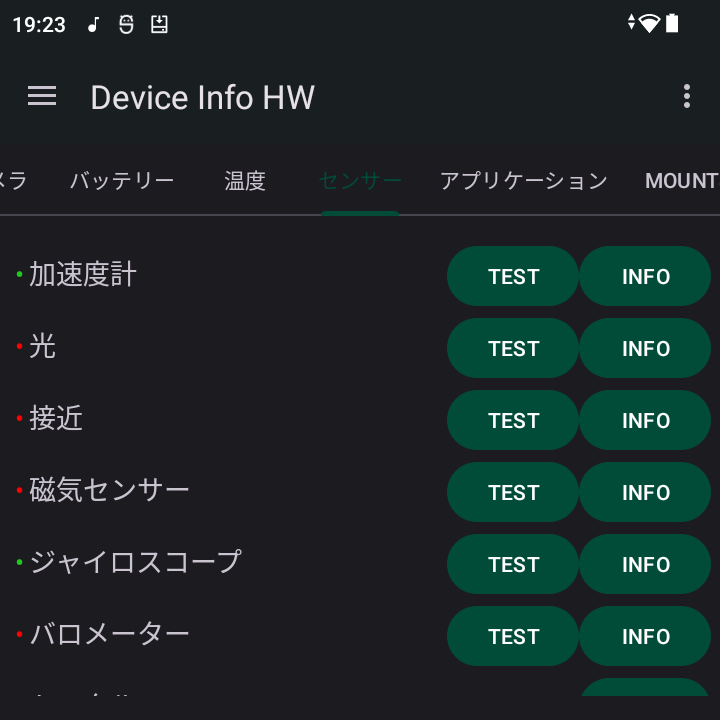Switch to the バッテリー tab
The image size is (720, 720).
click(122, 180)
